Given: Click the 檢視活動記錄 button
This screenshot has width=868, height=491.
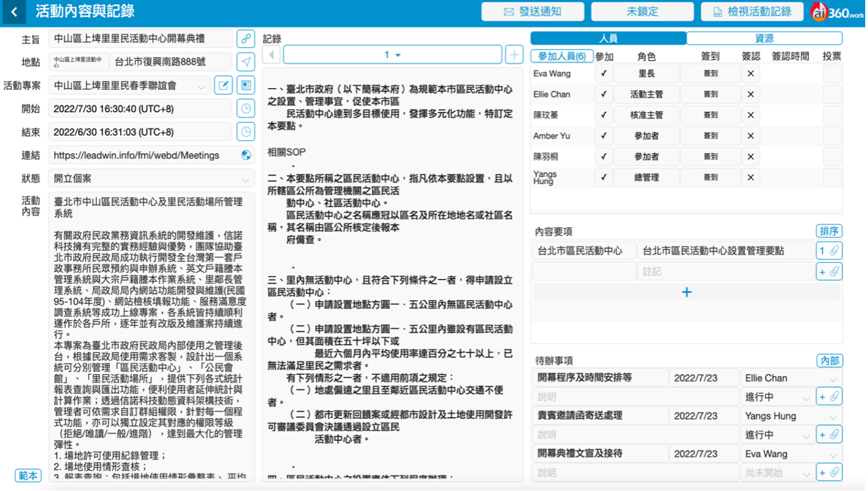Looking at the screenshot, I should pos(751,12).
